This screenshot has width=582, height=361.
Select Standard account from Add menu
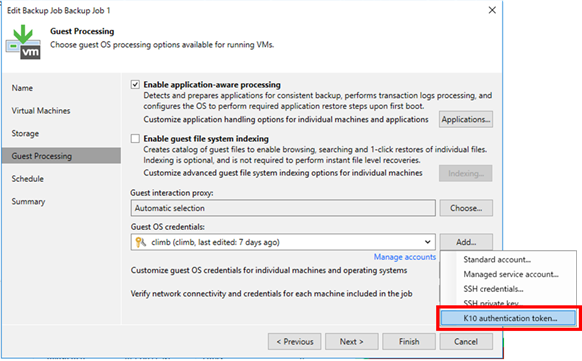coord(497,259)
